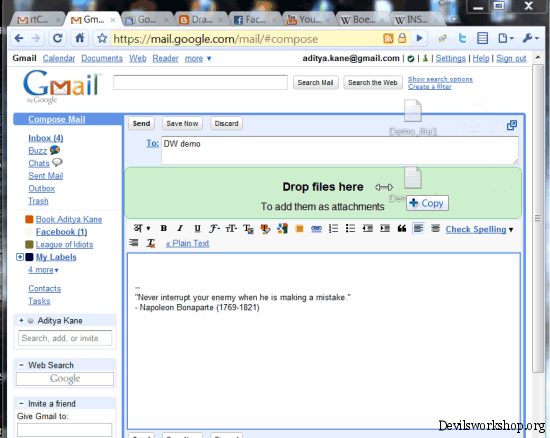The image size is (550, 438).
Task: Bookmark this page with star icon
Action: click(102, 38)
